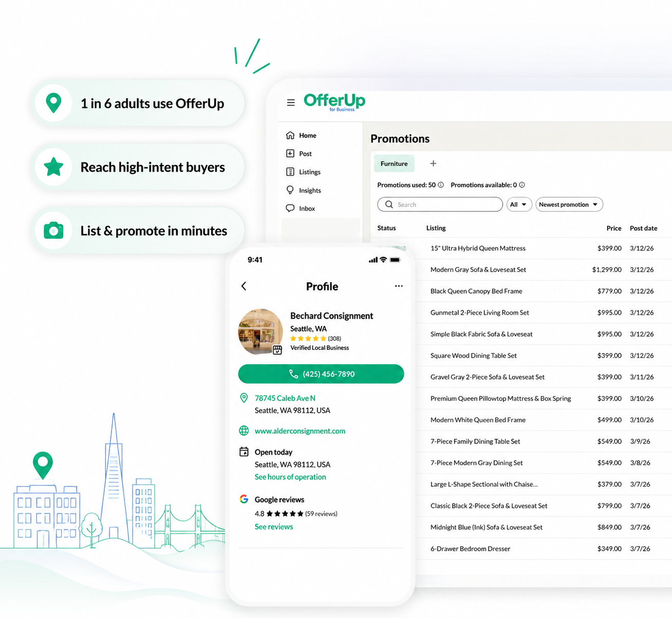672x618 pixels.
Task: Open Inbox in the sidebar
Action: [307, 209]
